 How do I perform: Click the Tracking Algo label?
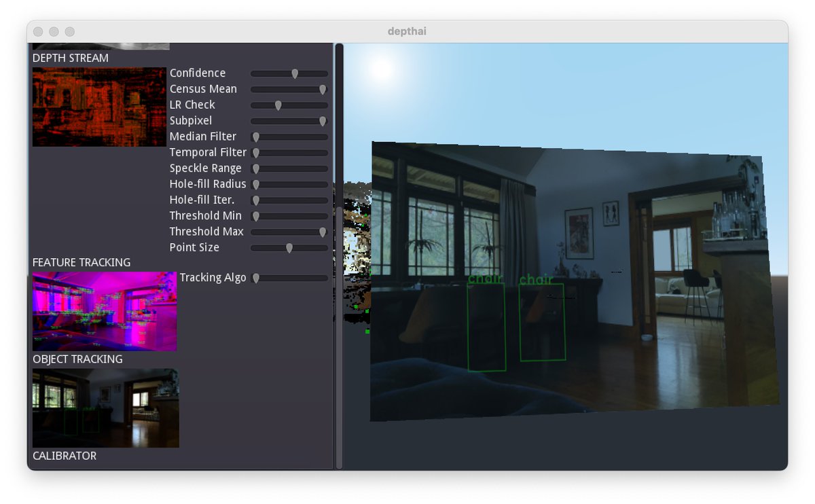click(x=213, y=278)
